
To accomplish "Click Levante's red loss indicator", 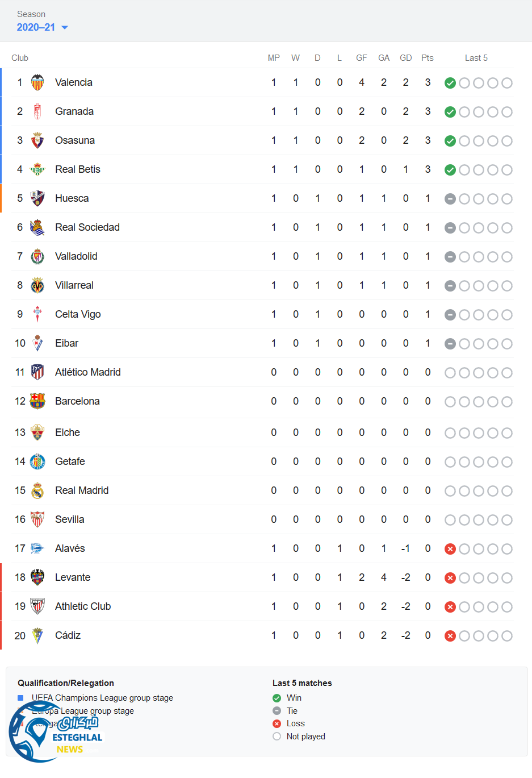I will (x=450, y=578).
